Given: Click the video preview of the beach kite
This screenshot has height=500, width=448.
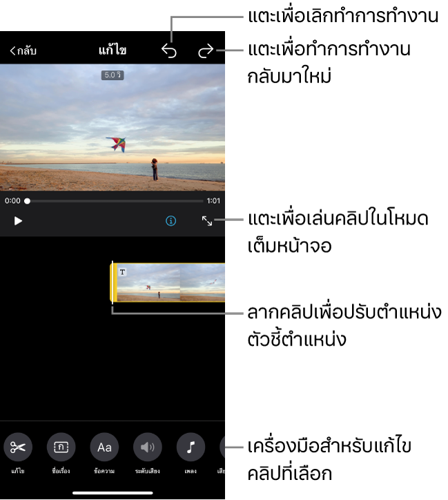Looking at the screenshot, I should pos(113,128).
